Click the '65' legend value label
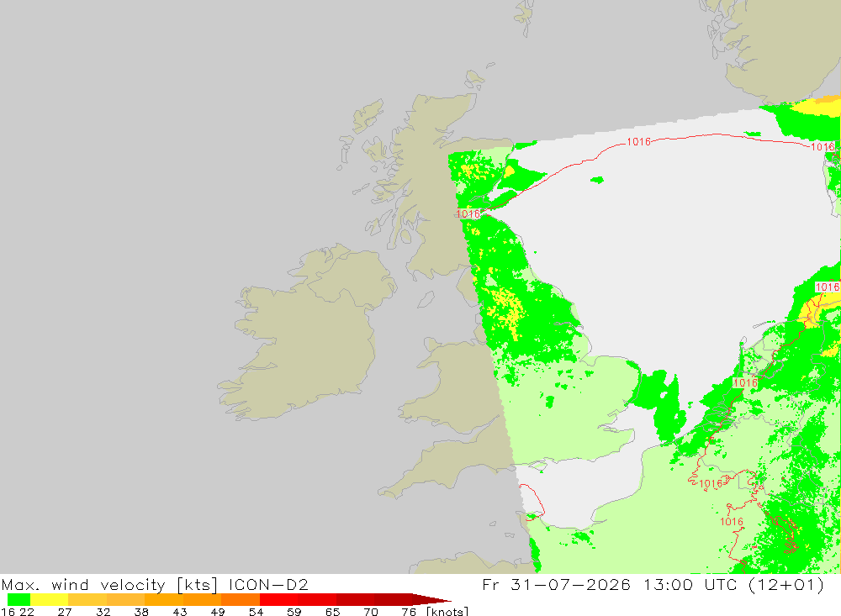Viewport: 841px width, 616px height. 332,612
